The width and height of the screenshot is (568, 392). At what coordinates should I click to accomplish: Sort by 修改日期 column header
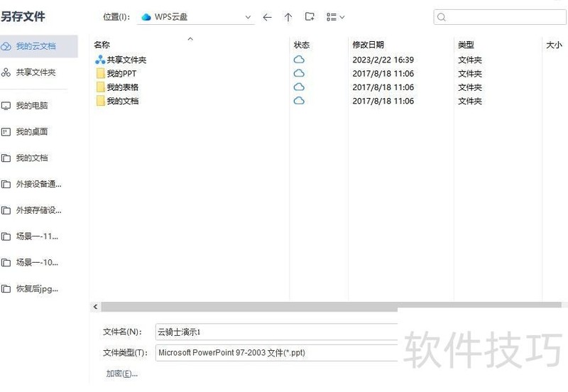click(368, 45)
